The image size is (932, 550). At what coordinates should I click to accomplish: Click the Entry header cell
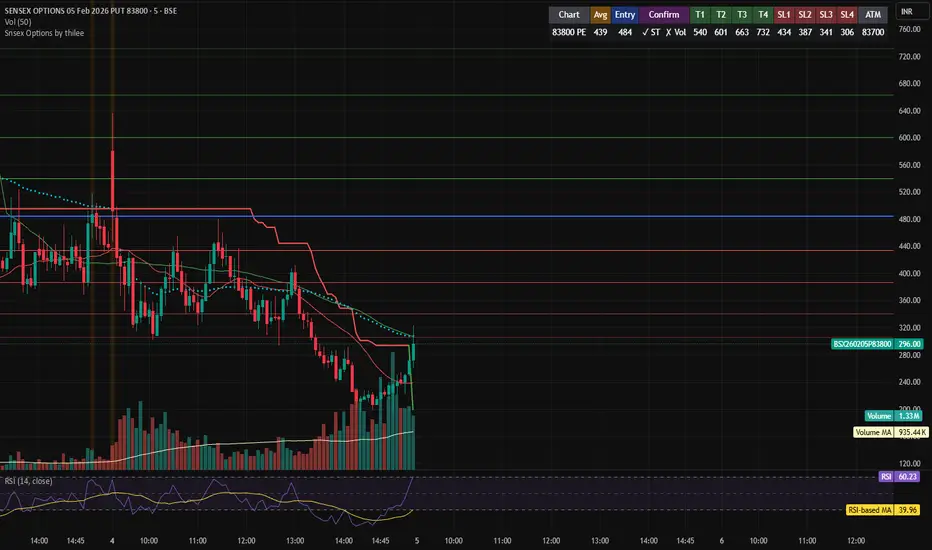(x=625, y=15)
